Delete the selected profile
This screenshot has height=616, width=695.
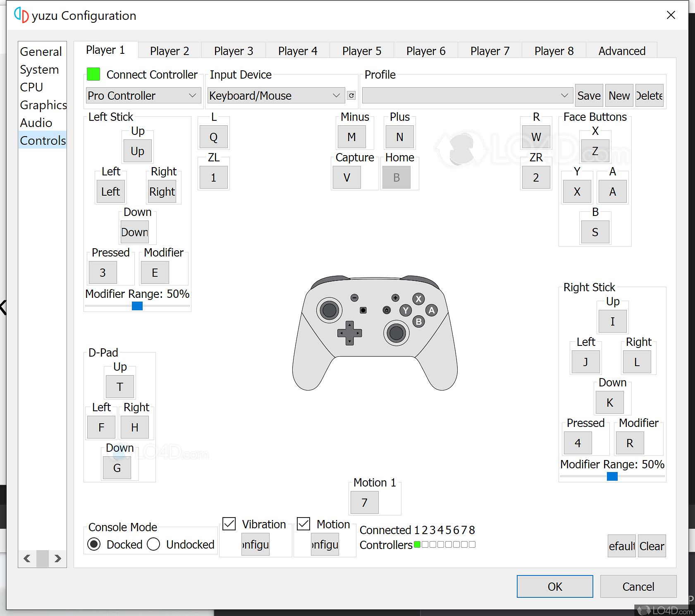point(650,96)
